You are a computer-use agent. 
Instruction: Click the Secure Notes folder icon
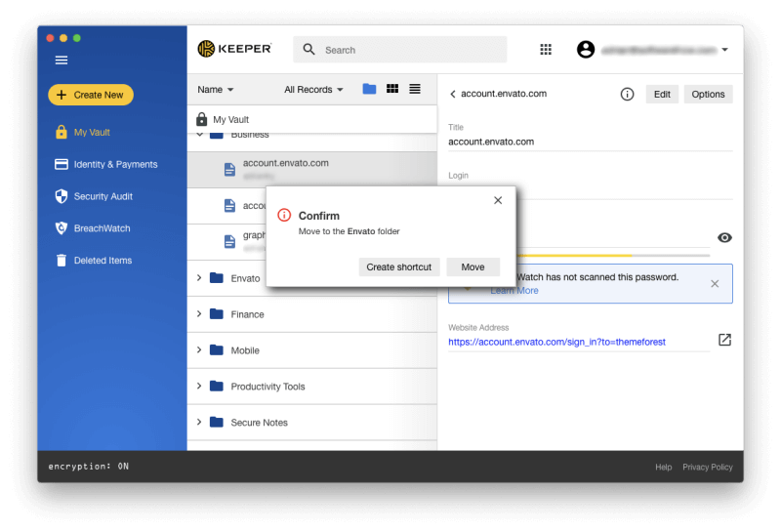coord(216,422)
